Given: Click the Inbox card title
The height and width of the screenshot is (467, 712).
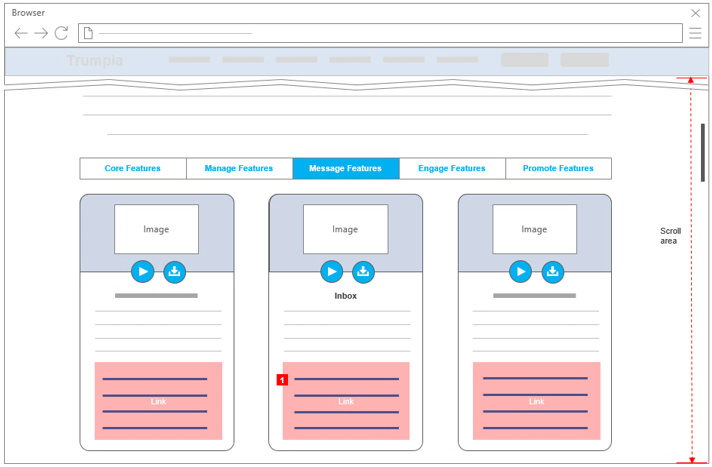Looking at the screenshot, I should pyautogui.click(x=346, y=296).
